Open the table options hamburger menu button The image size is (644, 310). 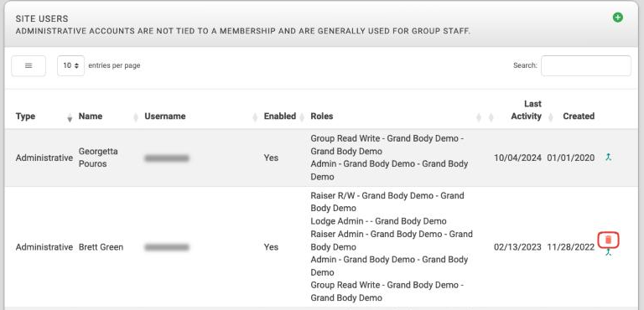[29, 65]
